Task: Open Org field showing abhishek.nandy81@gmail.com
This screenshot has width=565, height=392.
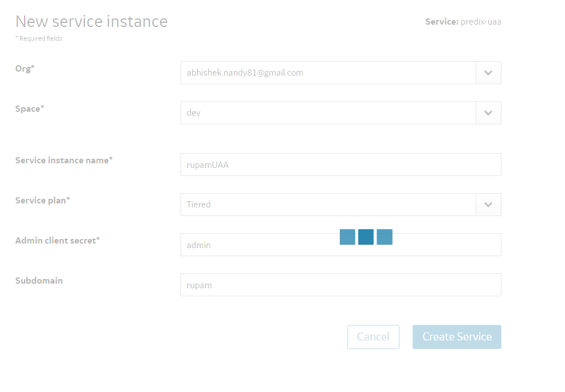Action: pyautogui.click(x=328, y=73)
